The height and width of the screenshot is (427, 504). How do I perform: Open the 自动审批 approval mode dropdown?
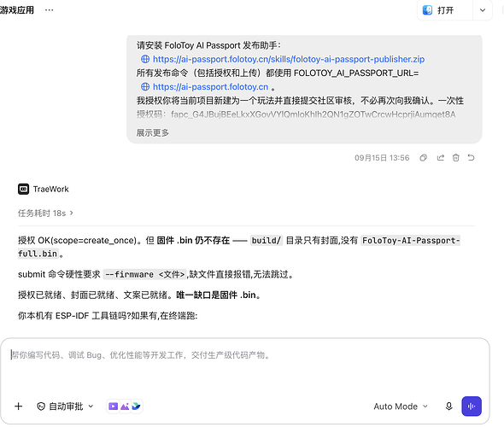pos(65,407)
